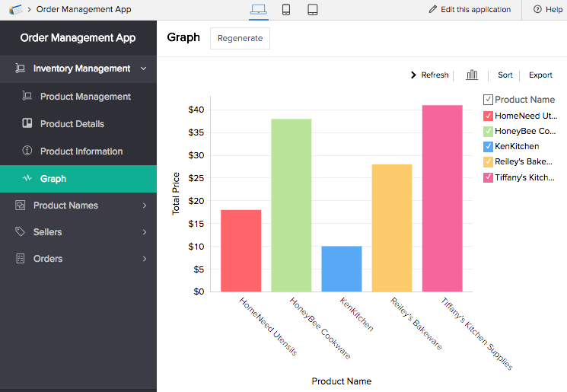Switch to tablet preview icon

312,9
